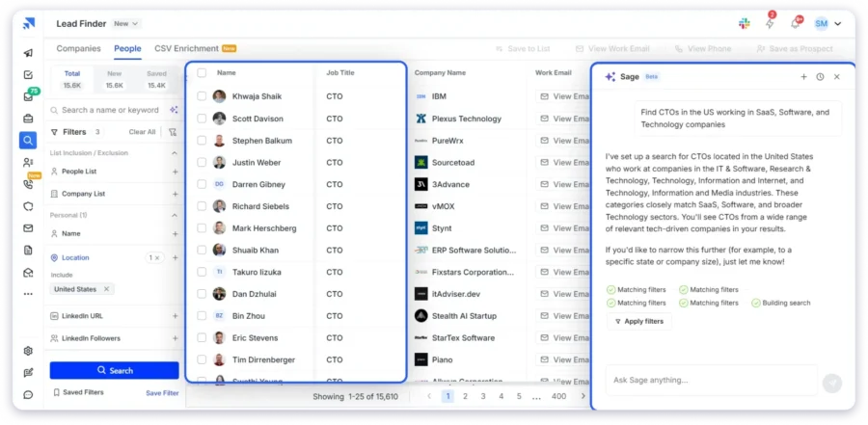Click Apply filters in Sage panel

pyautogui.click(x=639, y=322)
